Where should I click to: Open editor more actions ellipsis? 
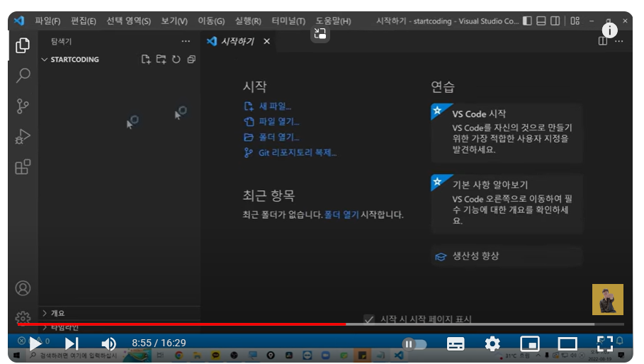(619, 41)
